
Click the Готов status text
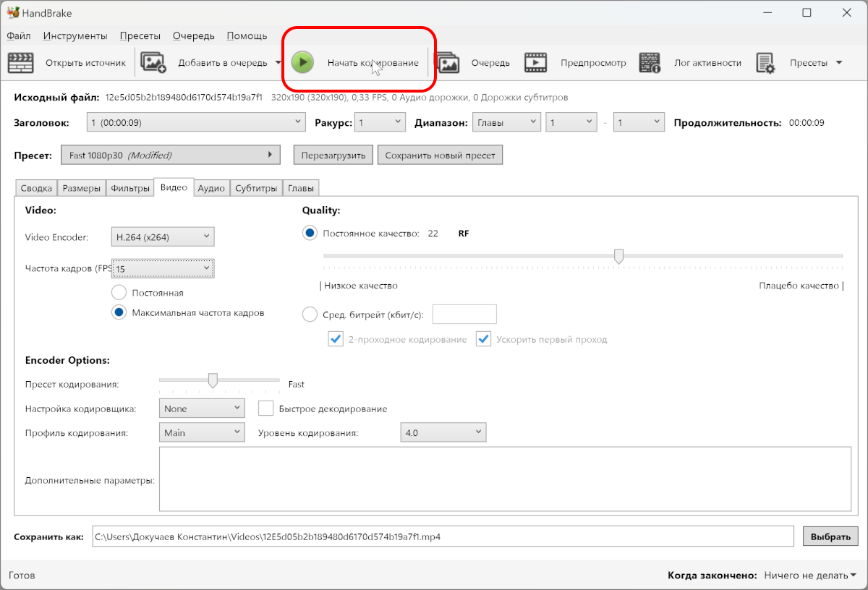pos(22,576)
